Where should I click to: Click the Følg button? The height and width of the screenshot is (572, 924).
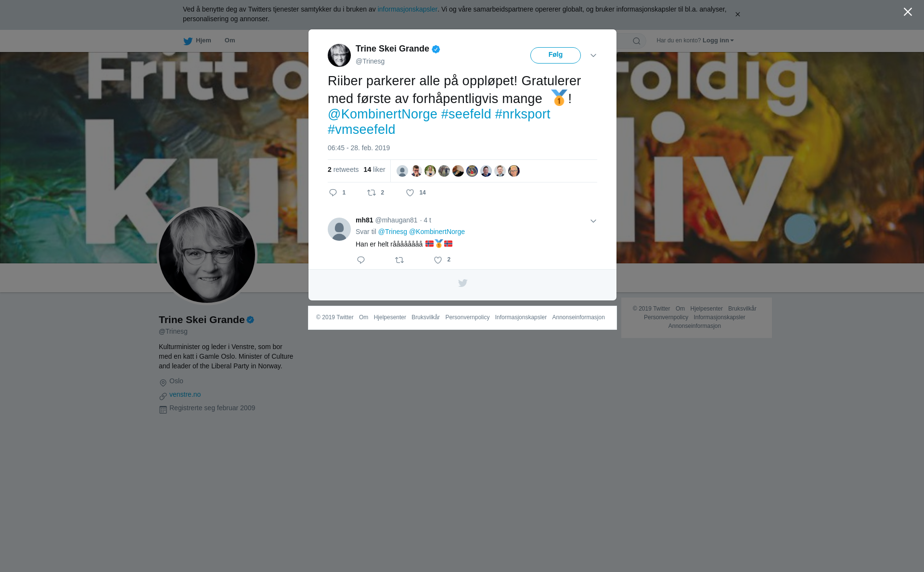tap(555, 55)
